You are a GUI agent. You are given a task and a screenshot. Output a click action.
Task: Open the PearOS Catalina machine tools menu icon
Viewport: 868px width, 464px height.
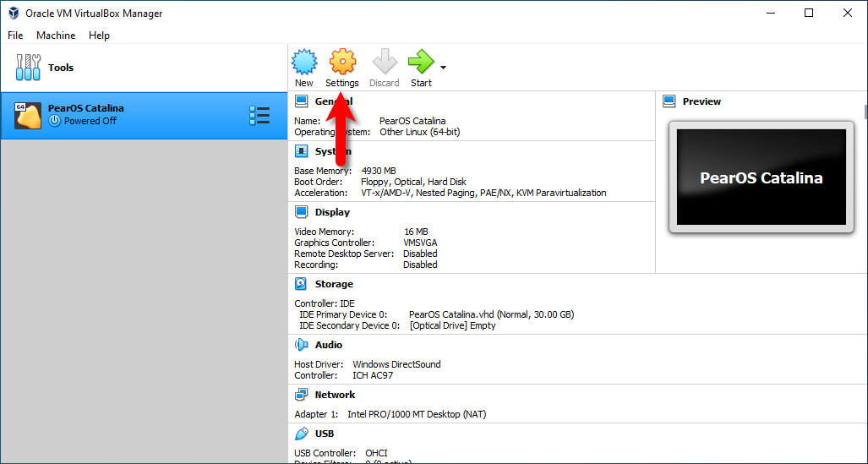tap(259, 115)
